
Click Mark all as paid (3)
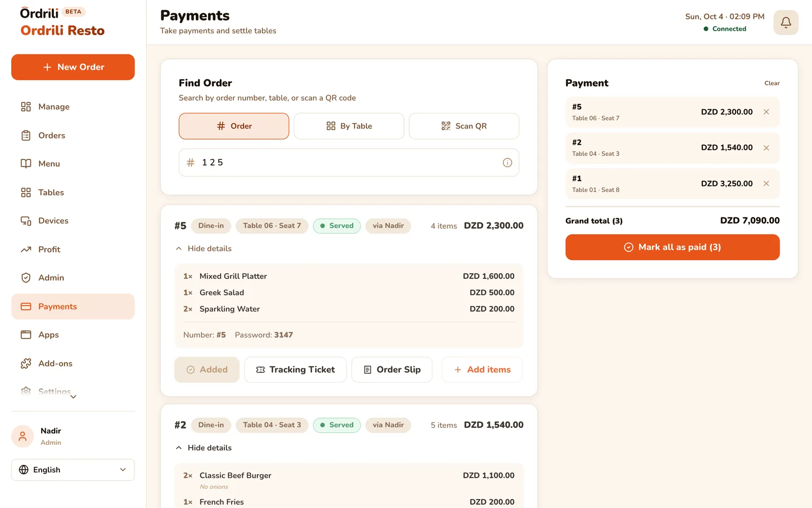point(672,247)
